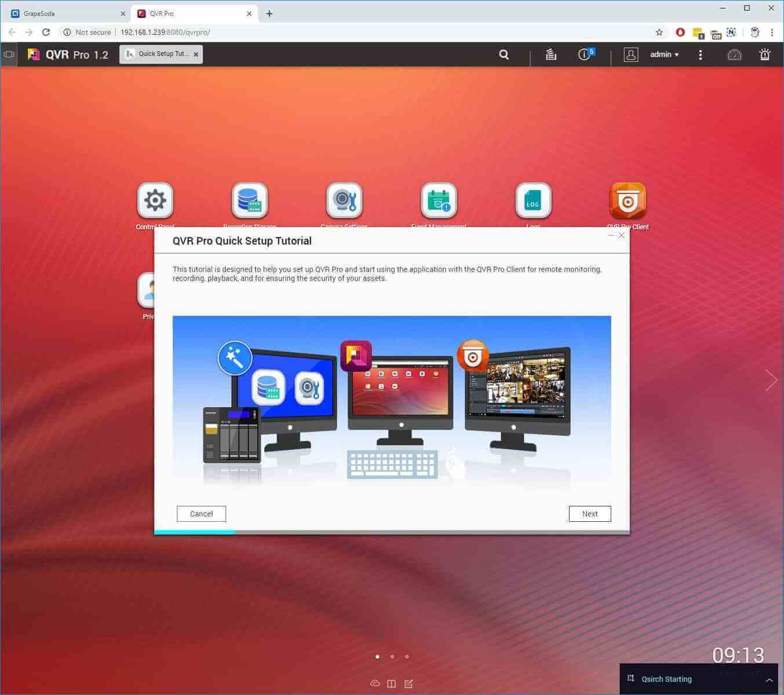The image size is (784, 695).
Task: Cancel the Quick Setup Tutorial
Action: click(201, 514)
